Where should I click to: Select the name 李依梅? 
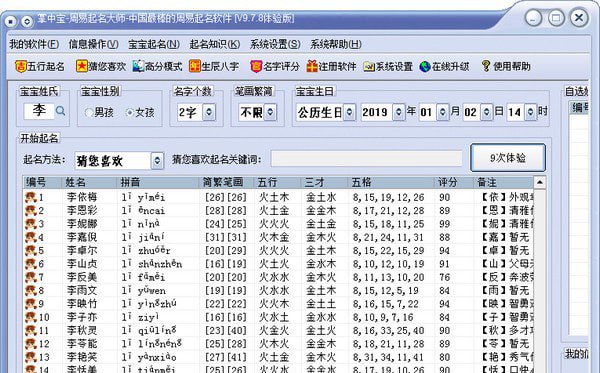[x=82, y=197]
